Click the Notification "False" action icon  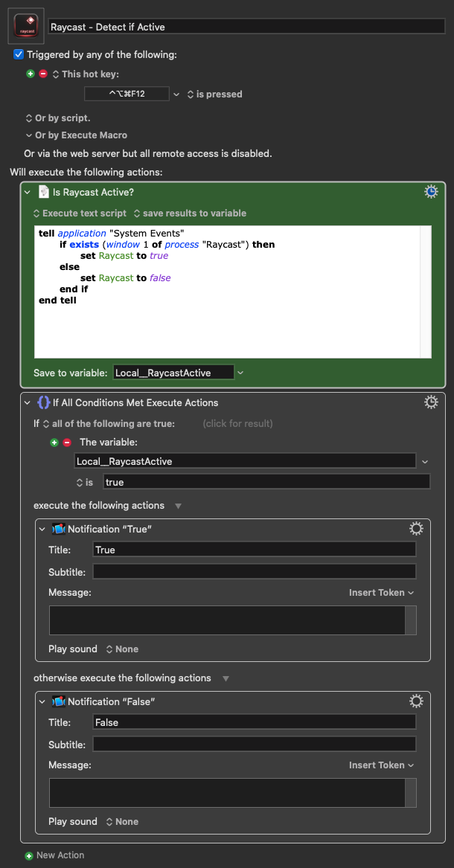click(x=59, y=702)
